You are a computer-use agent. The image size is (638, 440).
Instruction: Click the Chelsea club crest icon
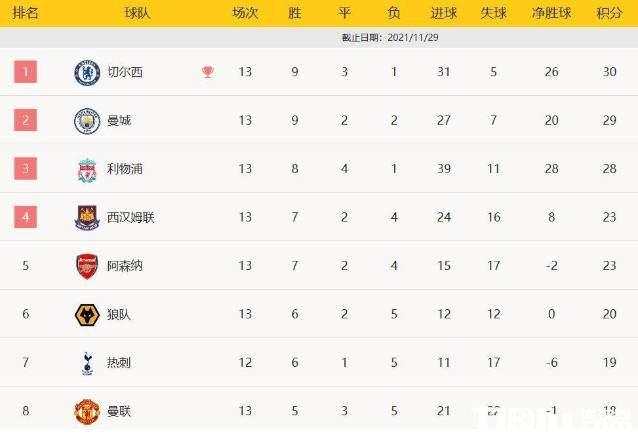click(x=87, y=72)
